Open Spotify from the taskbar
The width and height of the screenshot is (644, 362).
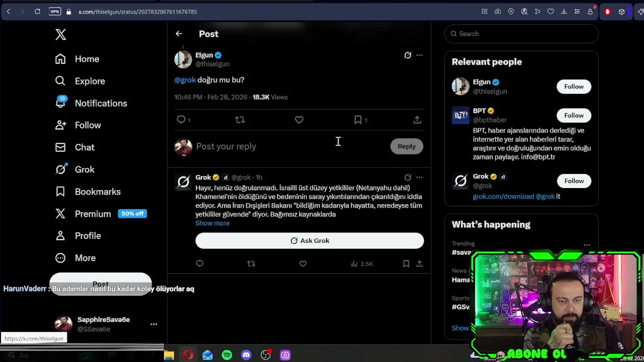[x=227, y=355]
